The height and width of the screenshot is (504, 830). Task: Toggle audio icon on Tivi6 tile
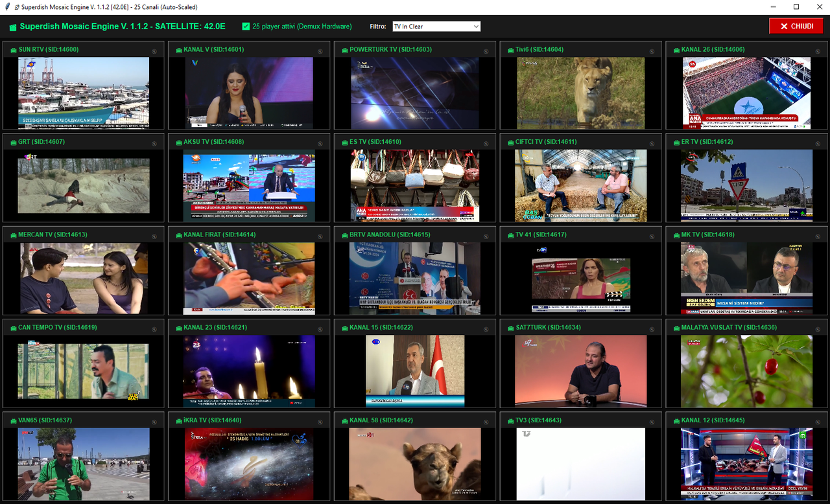652,51
